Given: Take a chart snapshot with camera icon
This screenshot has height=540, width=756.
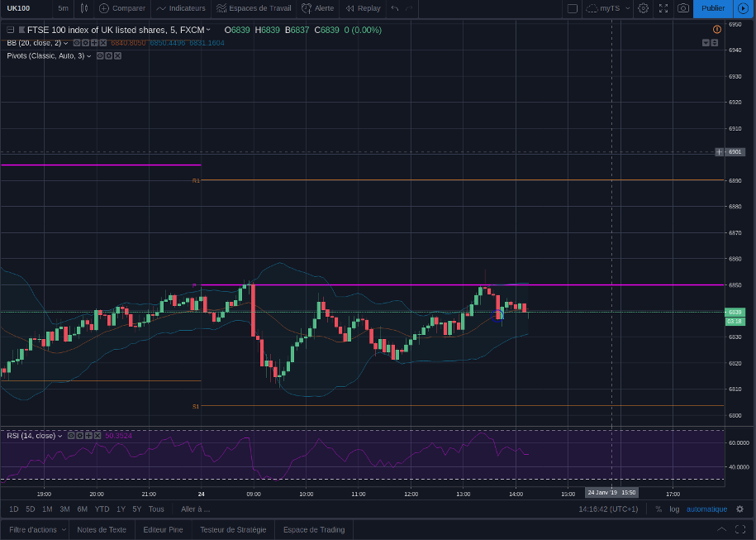Looking at the screenshot, I should (x=683, y=8).
